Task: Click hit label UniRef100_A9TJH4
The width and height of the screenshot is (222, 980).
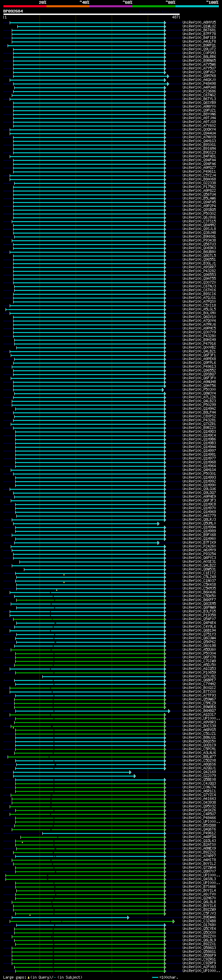Action: point(199,118)
